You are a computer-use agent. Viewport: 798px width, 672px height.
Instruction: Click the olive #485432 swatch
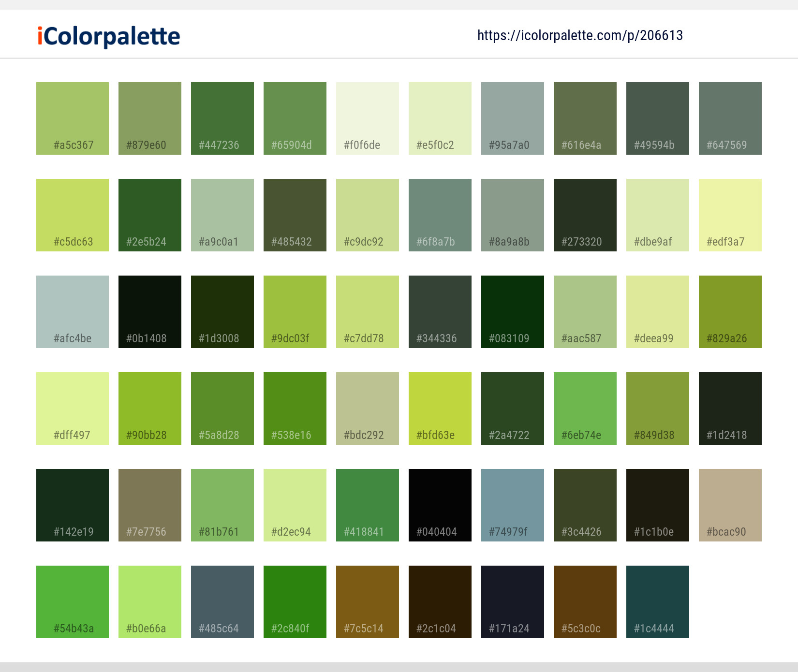coord(295,215)
